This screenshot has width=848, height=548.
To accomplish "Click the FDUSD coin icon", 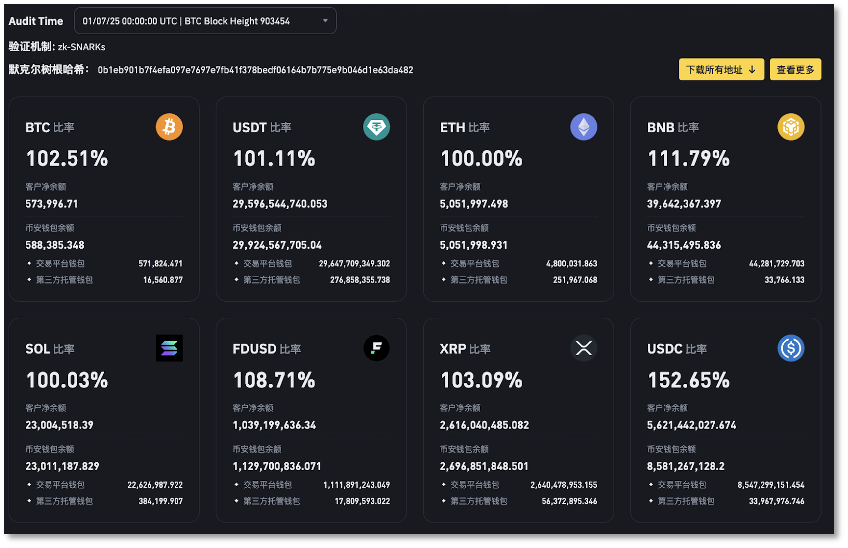I will pyautogui.click(x=376, y=348).
